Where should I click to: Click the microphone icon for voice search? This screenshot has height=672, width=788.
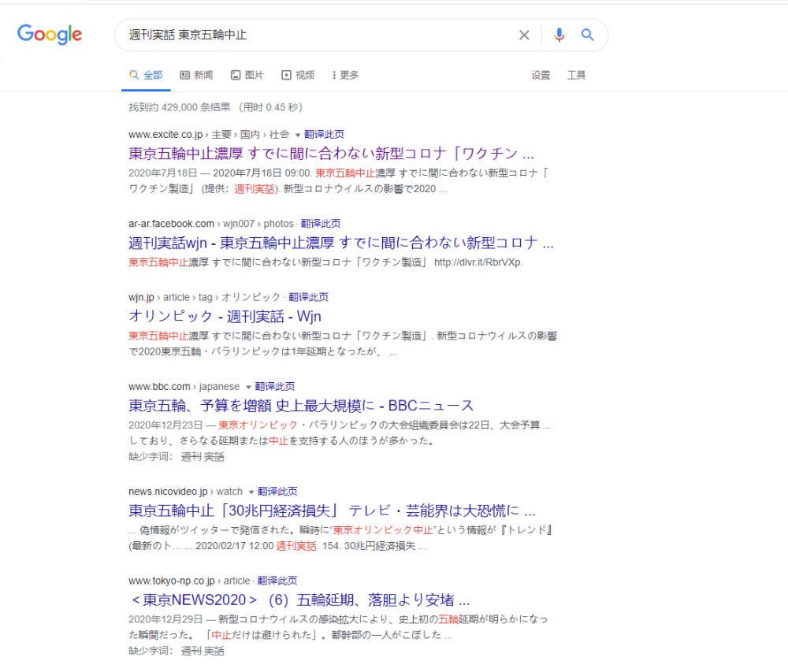click(559, 35)
